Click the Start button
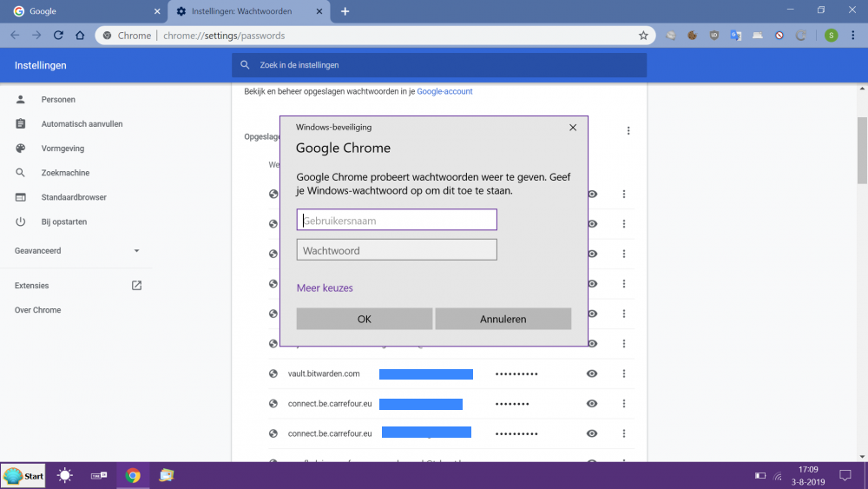Image resolution: width=868 pixels, height=489 pixels. pos(23,476)
